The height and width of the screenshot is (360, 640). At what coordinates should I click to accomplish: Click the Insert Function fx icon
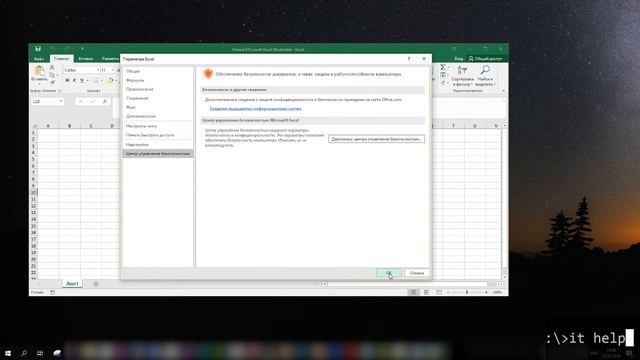105,101
